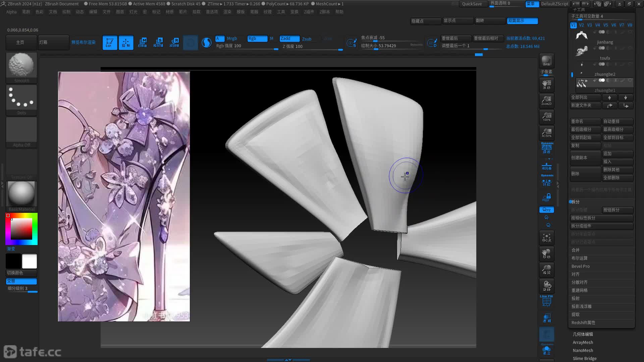Select the 滚动 Scroll canvas tool

546,84
